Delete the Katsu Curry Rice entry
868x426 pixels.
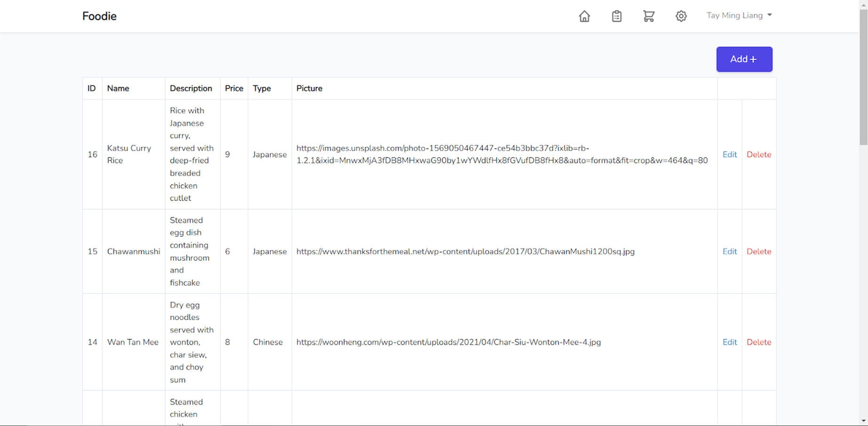coord(759,154)
